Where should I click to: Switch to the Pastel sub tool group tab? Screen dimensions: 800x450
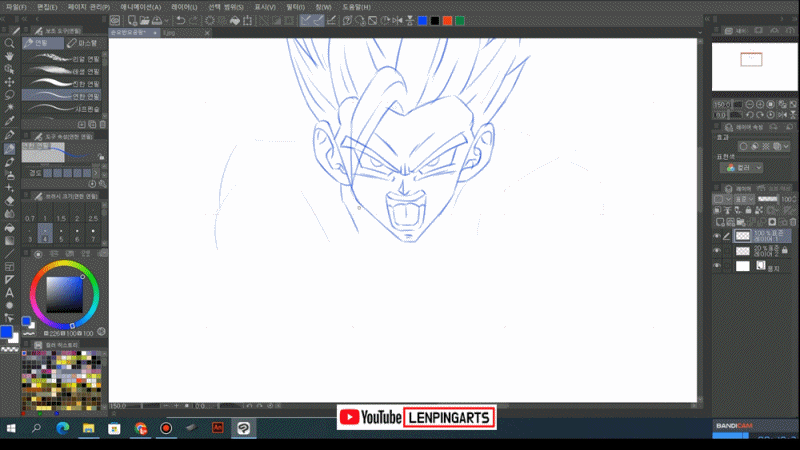click(x=85, y=43)
